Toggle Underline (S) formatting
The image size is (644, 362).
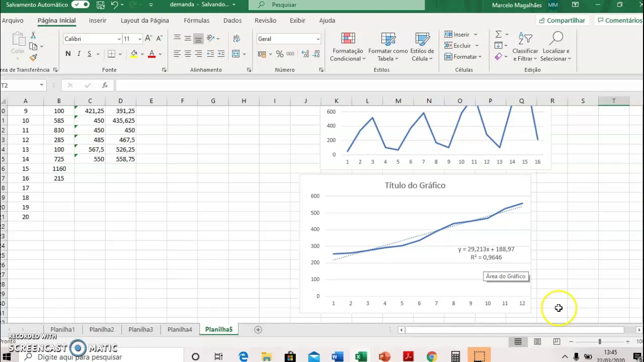click(x=89, y=54)
